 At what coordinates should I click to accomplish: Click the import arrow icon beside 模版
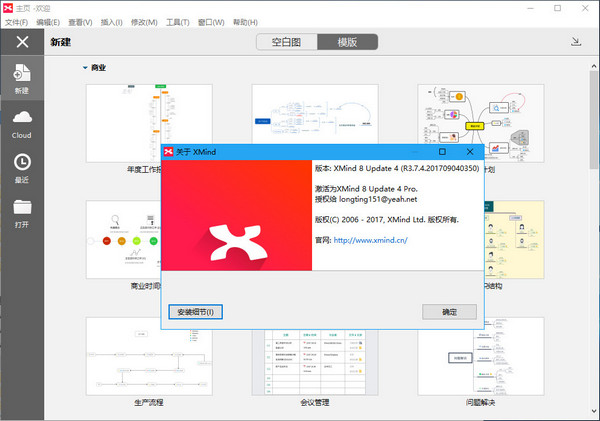point(576,42)
